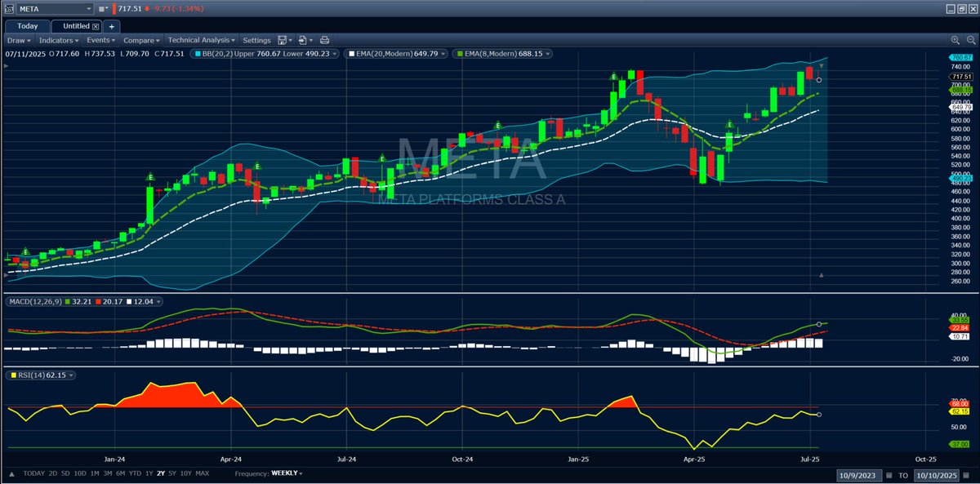
Task: Click the gray down-triangle marker above last candle
Action: pos(821,65)
